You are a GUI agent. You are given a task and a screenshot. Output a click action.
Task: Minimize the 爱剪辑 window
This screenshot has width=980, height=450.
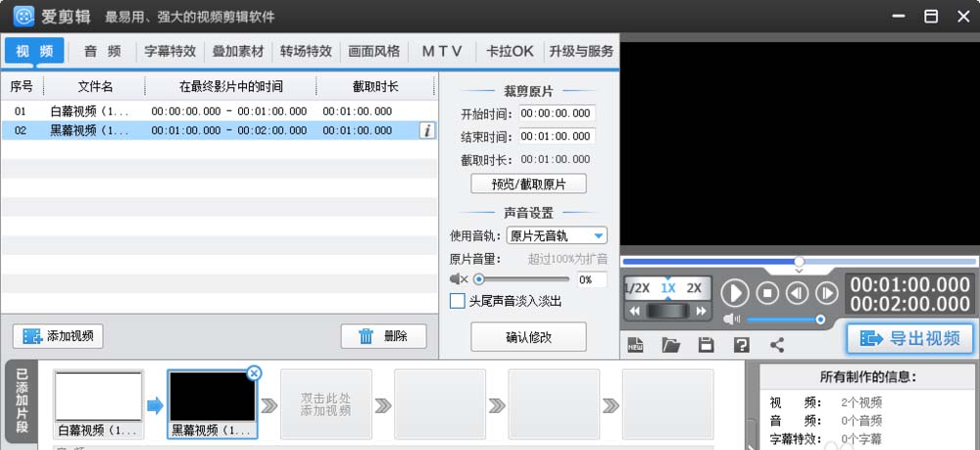coord(899,17)
